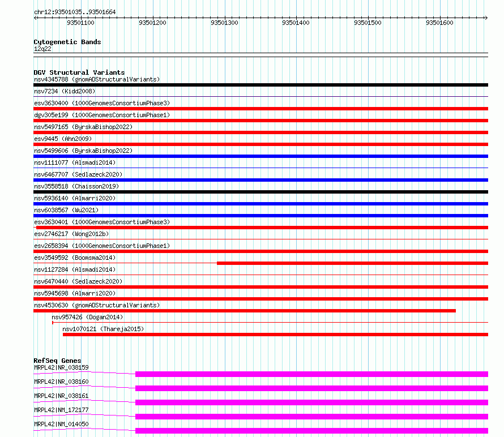Click the red nsv4530630 variant bar
Screen dimensions: 504x437
click(245, 311)
